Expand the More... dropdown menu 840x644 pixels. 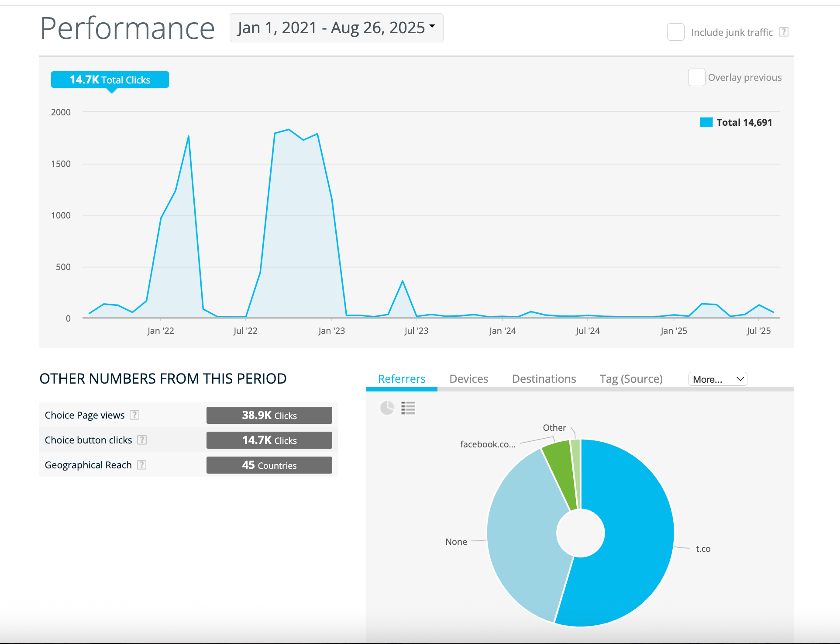718,379
